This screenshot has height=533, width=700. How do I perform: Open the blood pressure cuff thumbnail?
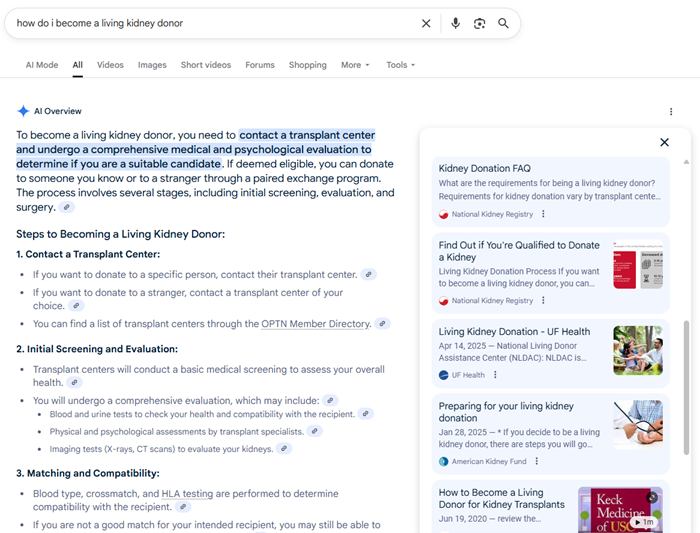coord(638,425)
